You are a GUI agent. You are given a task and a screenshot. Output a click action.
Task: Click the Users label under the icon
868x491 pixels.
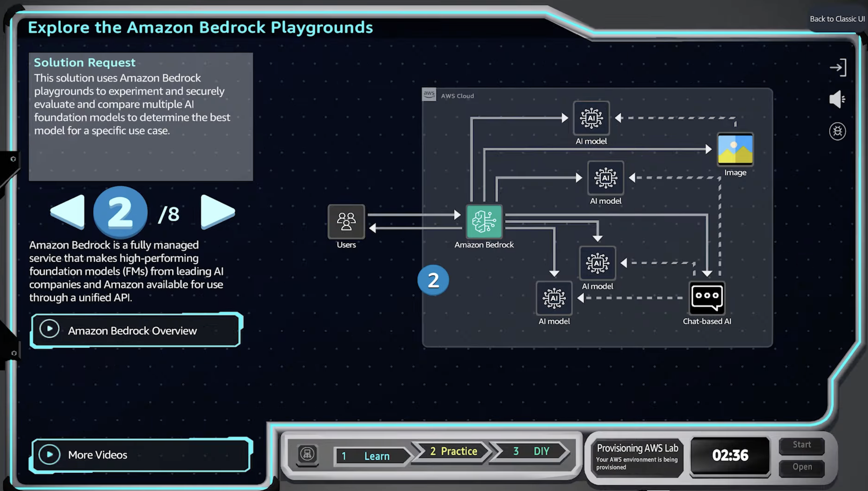pyautogui.click(x=346, y=245)
